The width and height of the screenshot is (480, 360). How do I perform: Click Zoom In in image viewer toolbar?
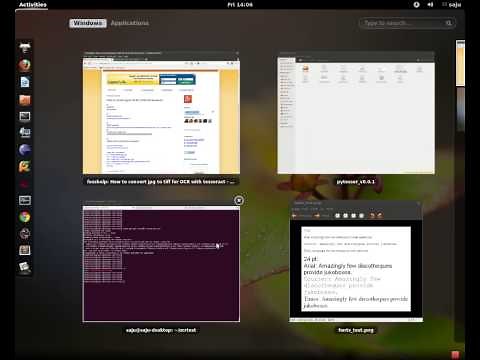pyautogui.click(x=338, y=216)
